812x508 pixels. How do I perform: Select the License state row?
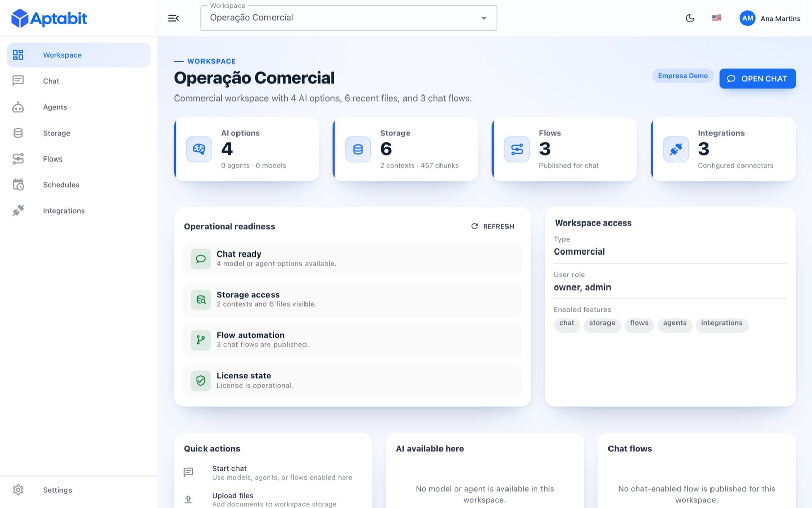pyautogui.click(x=352, y=380)
